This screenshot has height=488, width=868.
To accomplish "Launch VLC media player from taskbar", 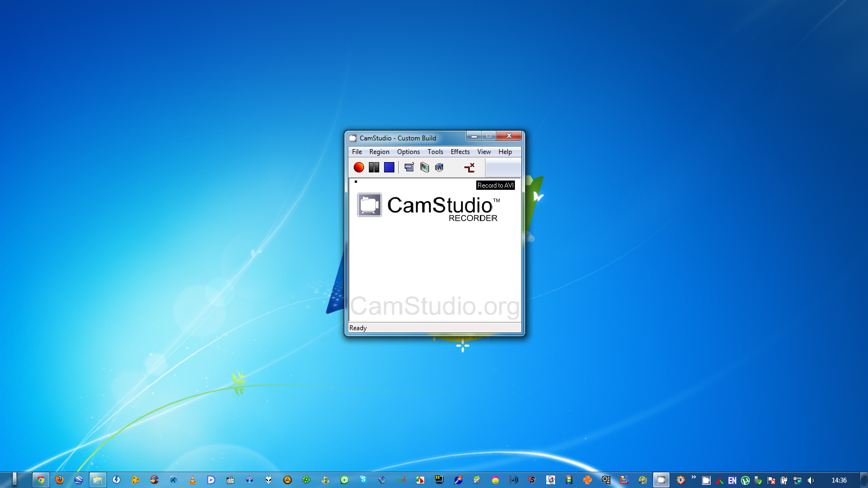I will coord(193,480).
